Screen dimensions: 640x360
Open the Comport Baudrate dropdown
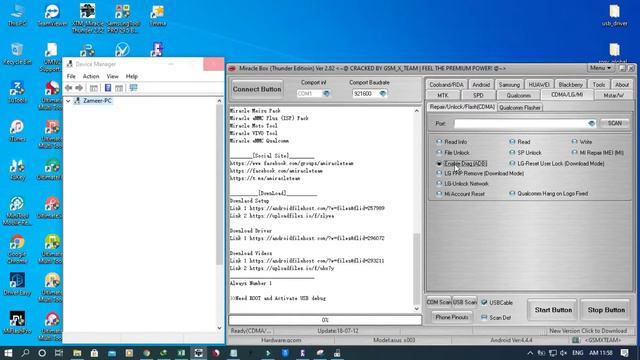pyautogui.click(x=382, y=93)
